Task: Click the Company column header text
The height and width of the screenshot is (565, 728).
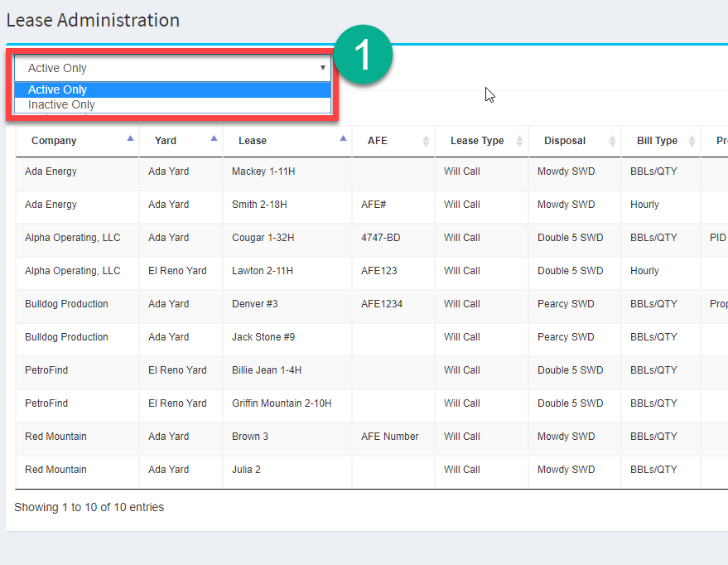Action: 54,141
